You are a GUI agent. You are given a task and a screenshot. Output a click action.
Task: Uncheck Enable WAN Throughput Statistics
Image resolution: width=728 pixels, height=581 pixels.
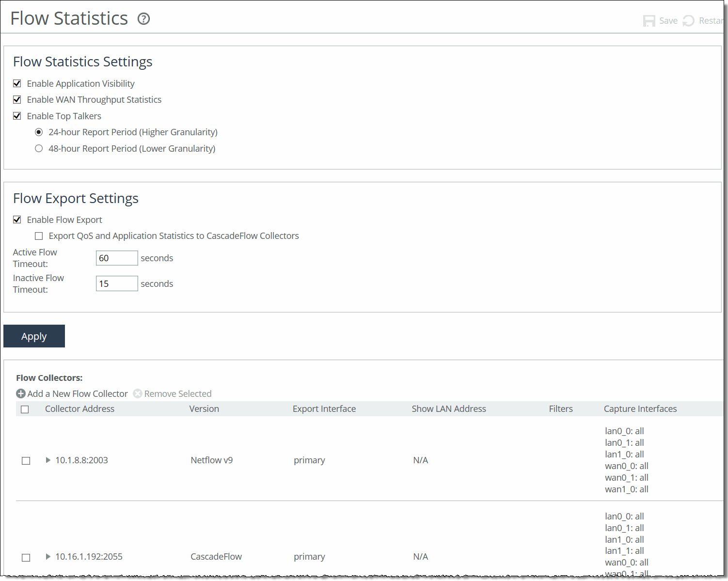pos(17,99)
